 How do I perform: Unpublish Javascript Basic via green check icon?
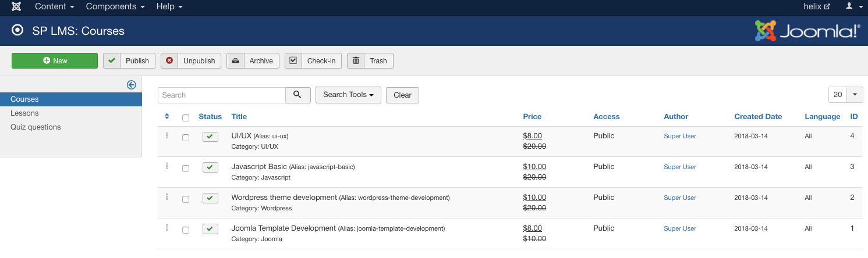click(x=210, y=167)
